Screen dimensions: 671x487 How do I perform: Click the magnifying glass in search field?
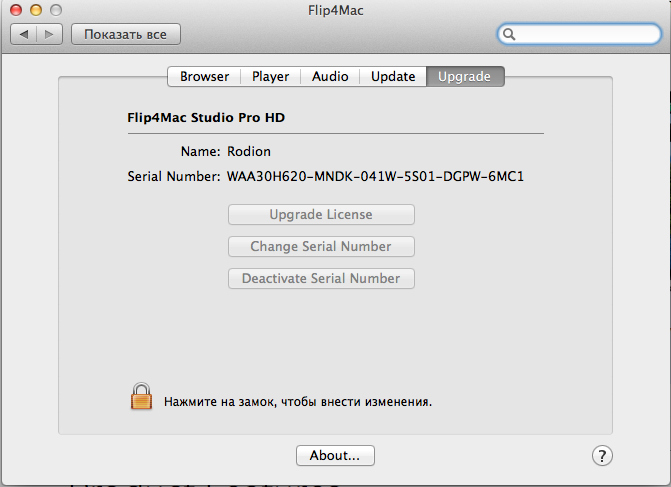pos(510,34)
